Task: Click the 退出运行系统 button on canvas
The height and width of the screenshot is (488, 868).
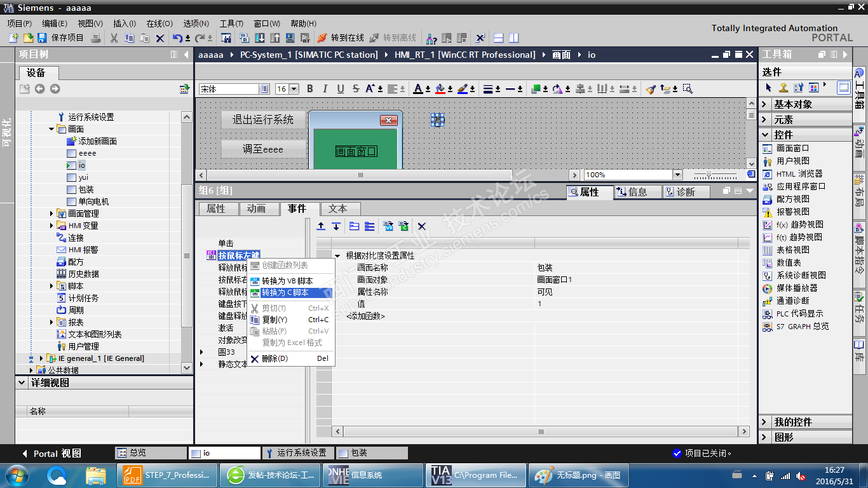Action: 263,119
